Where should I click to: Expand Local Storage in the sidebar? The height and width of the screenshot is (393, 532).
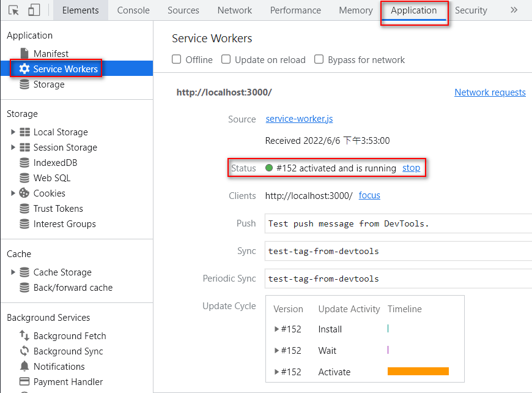[x=12, y=132]
